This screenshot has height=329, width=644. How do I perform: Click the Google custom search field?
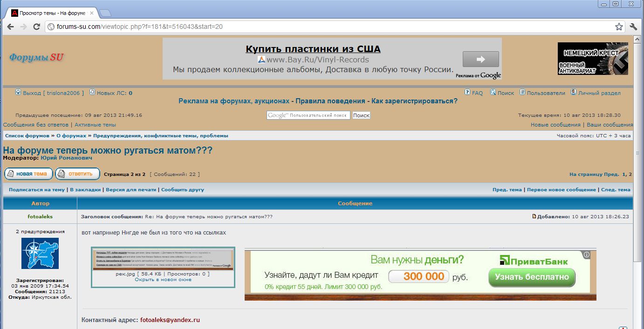[308, 115]
